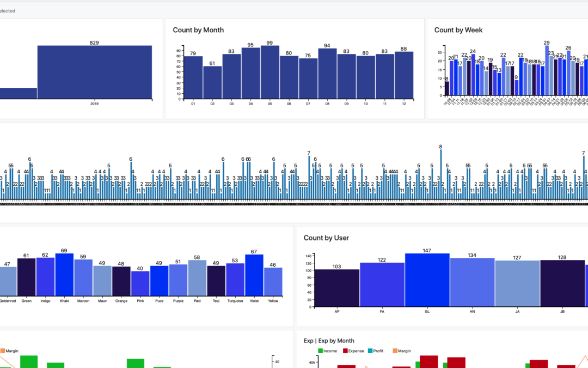Choose the Purple bar showing 51
This screenshot has width=588, height=368.
178,280
